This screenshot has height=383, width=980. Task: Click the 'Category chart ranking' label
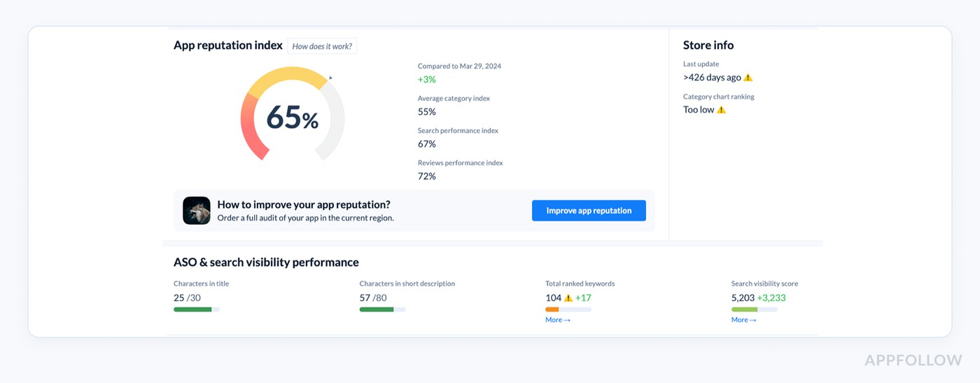(719, 97)
